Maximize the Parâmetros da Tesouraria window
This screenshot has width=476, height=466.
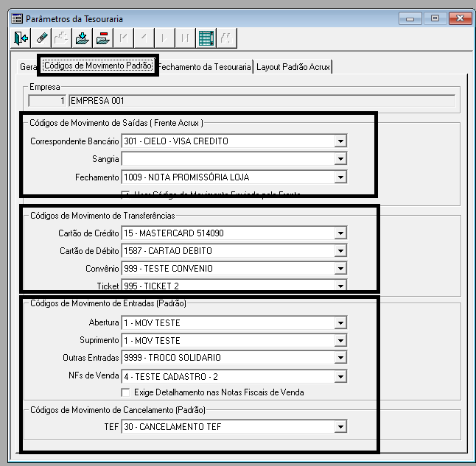[435, 19]
